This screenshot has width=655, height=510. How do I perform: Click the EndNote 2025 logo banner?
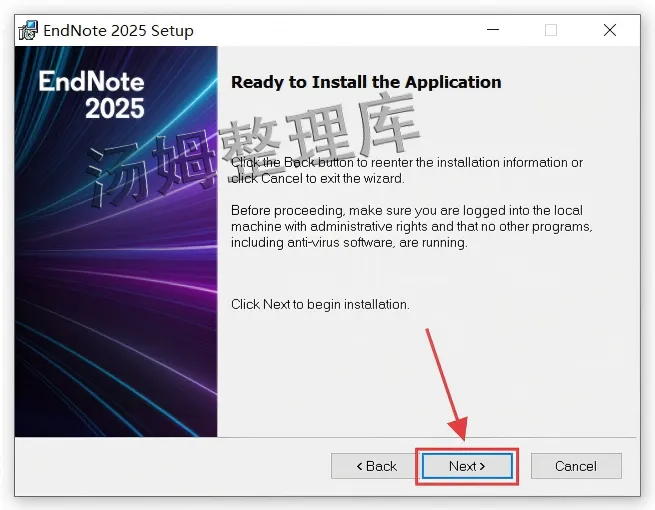coord(116,241)
